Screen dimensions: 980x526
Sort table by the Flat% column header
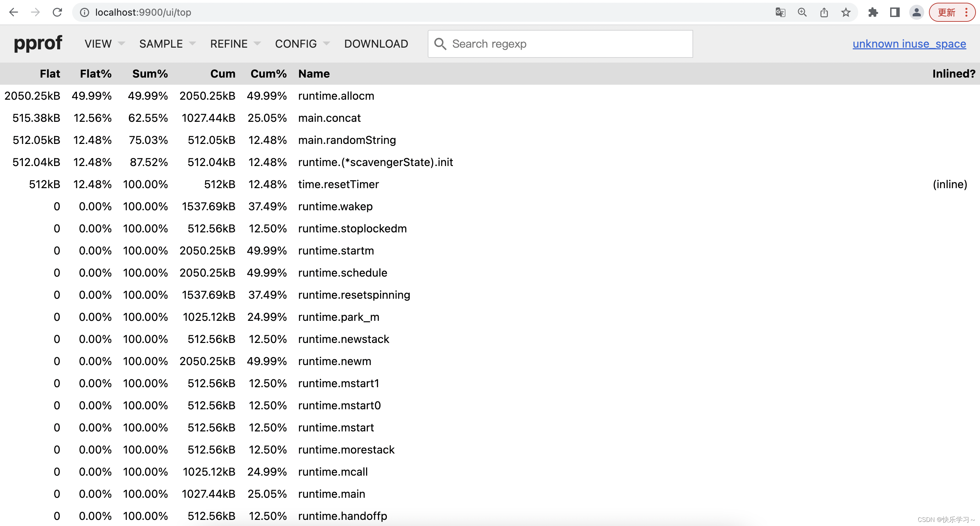(96, 73)
